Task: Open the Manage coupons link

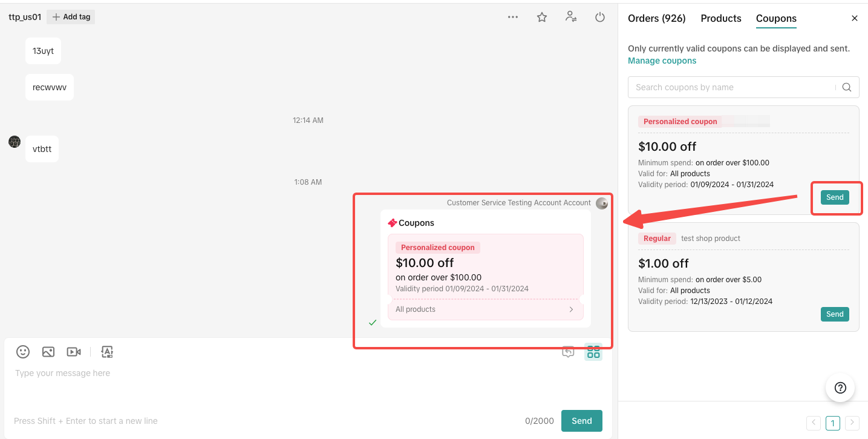Action: 662,61
